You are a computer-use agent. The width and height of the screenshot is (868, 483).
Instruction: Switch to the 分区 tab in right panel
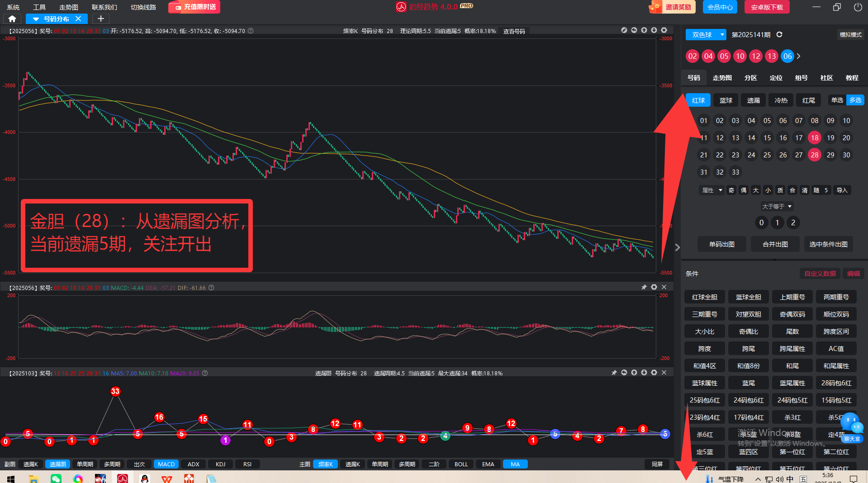[x=750, y=78]
